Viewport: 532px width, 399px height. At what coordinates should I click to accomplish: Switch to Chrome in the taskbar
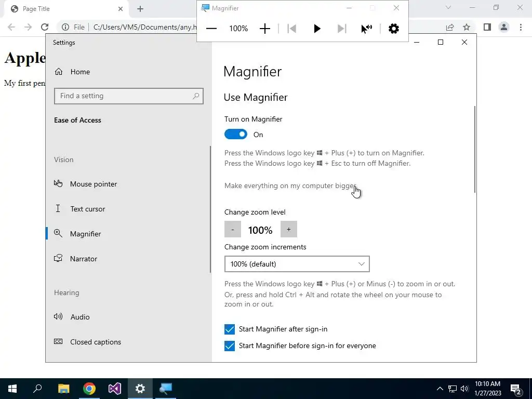(x=89, y=389)
